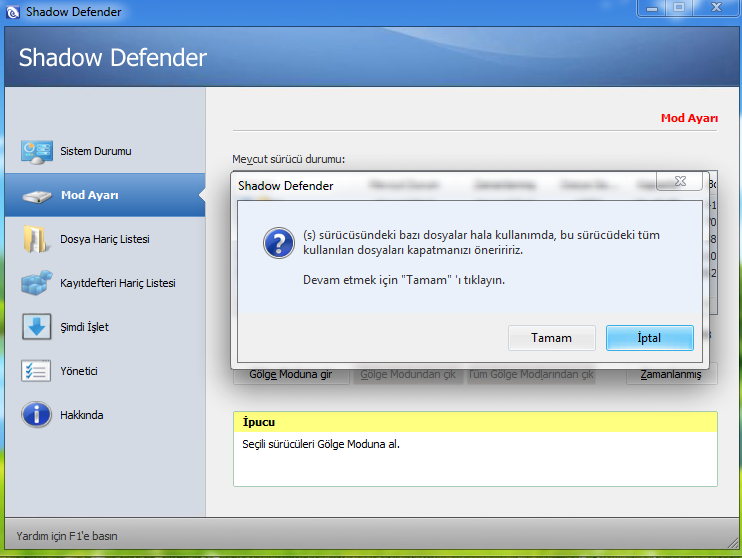Click the 'Yardım için F1'e basın' status text
This screenshot has height=558, width=742.
[x=67, y=536]
